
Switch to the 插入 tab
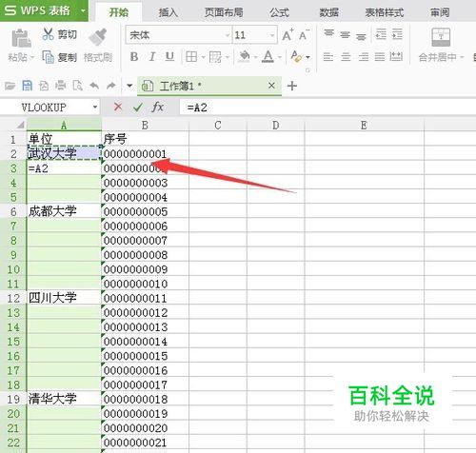(168, 12)
